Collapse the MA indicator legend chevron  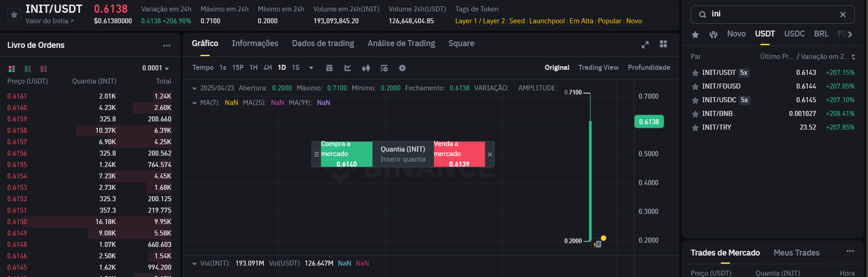pyautogui.click(x=195, y=103)
